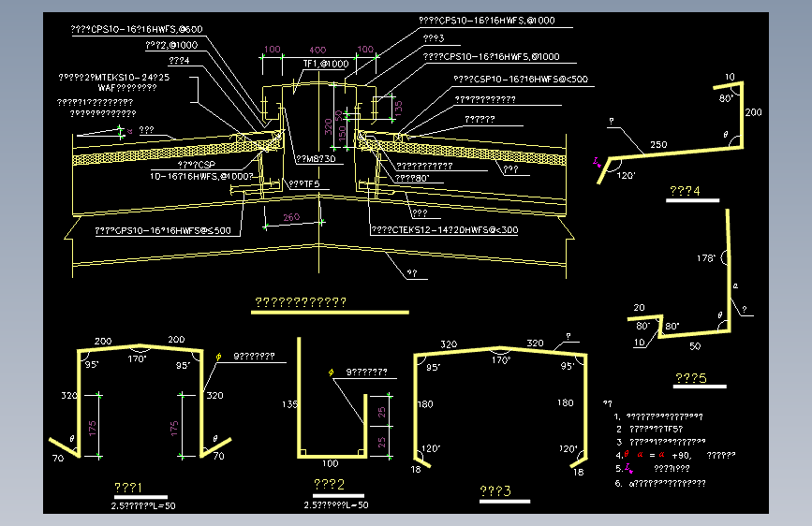Select the '?????2?MTEKS10-24?25' annotation

click(x=114, y=77)
